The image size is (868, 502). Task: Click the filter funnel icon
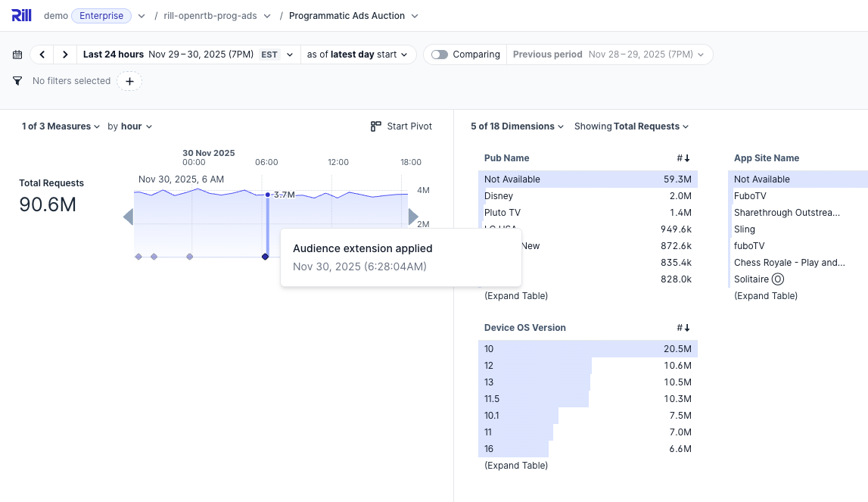tap(17, 81)
